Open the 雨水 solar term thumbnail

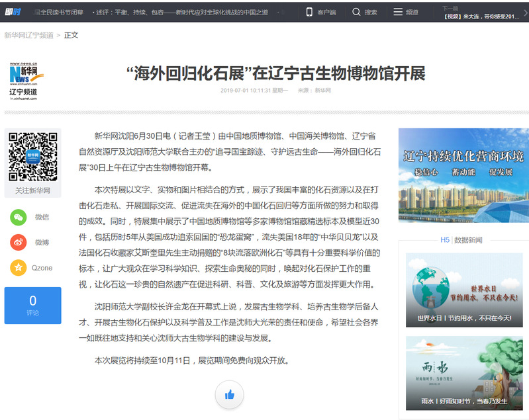click(x=463, y=372)
